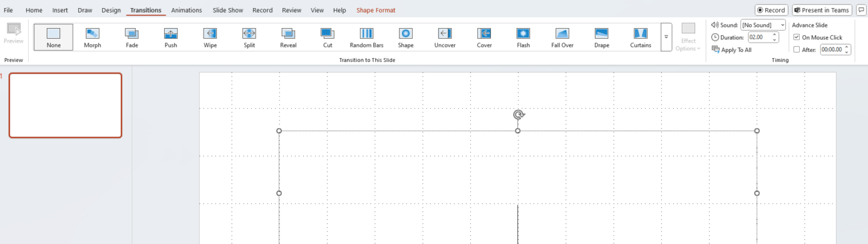Increase After time with up arrow
This screenshot has width=868, height=244.
click(x=847, y=47)
